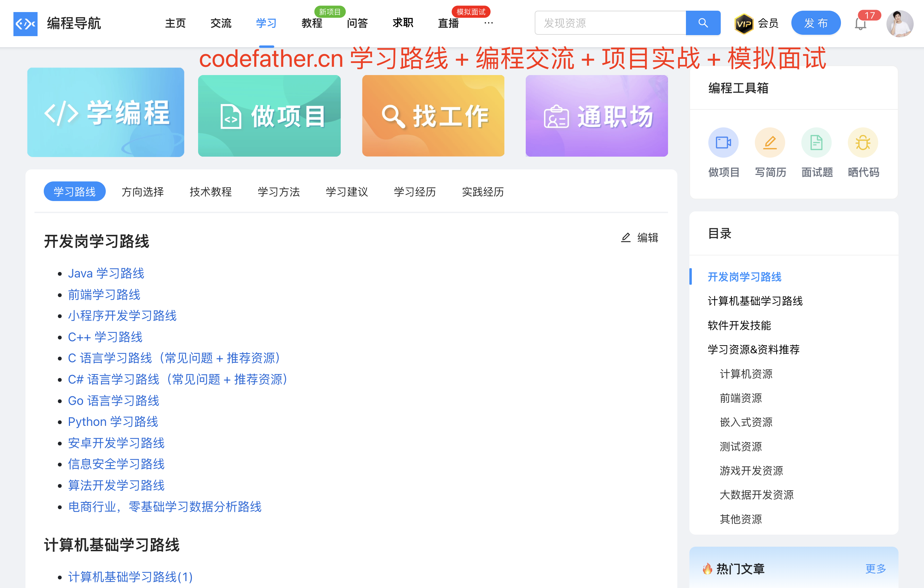Click the blue search magnifier button

click(x=702, y=23)
